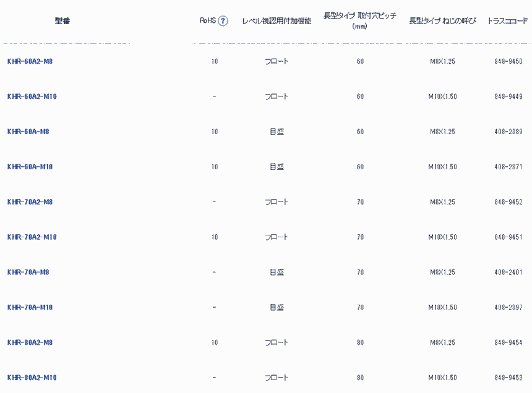This screenshot has height=393, width=532.
Task: Open product link KHR-80A2-M10
Action: tap(32, 378)
